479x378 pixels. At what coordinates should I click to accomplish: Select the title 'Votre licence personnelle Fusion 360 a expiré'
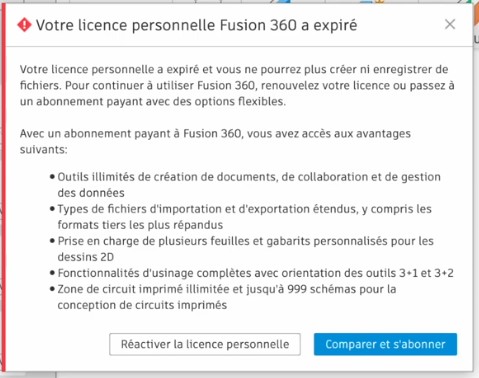(196, 25)
